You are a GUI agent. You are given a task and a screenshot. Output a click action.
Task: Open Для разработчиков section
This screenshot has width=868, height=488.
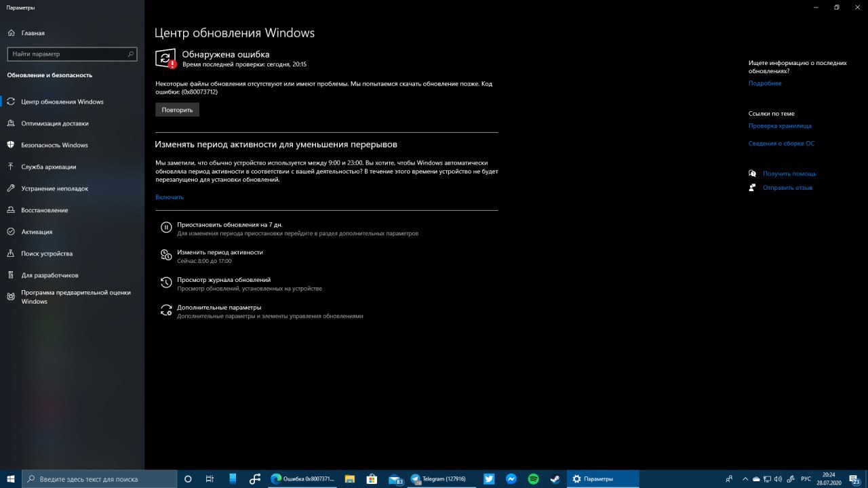50,275
